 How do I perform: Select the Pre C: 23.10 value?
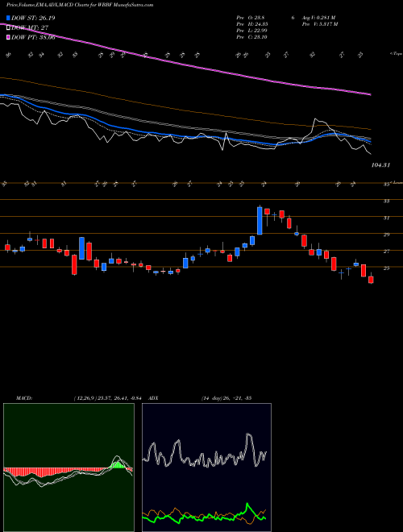[x=253, y=37]
